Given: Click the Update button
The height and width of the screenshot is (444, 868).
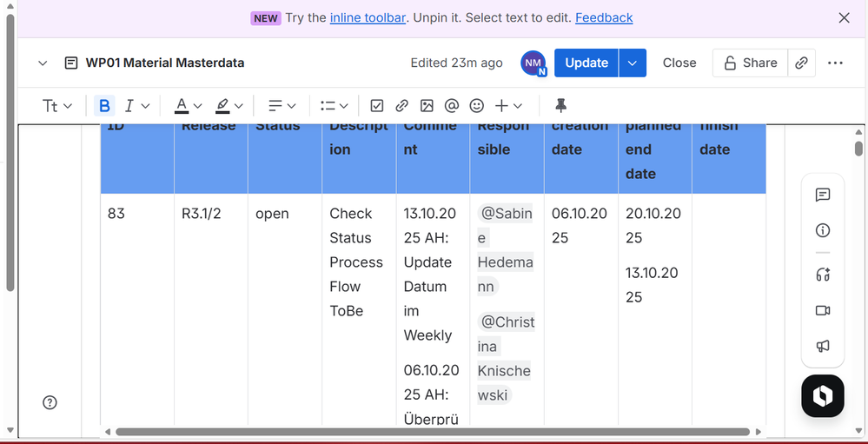Looking at the screenshot, I should (x=586, y=63).
